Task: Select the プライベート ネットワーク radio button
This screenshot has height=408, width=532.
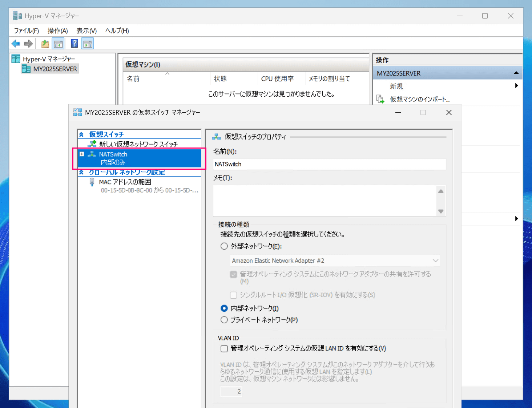Action: [224, 320]
